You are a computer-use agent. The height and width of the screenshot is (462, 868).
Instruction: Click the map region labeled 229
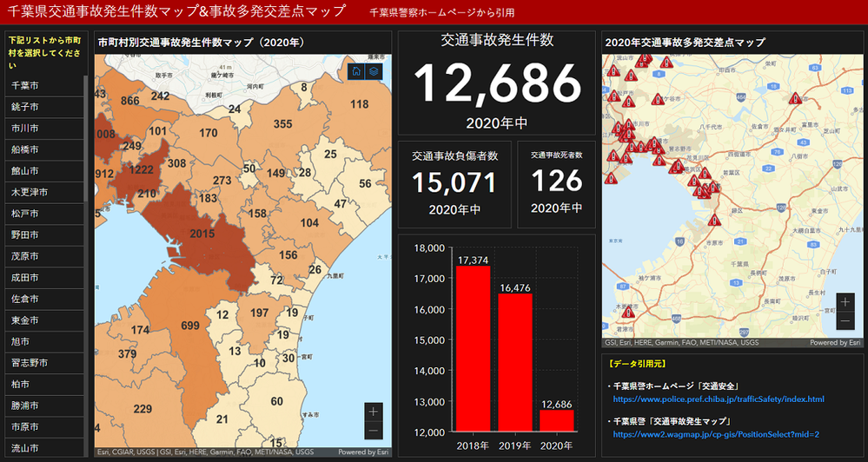142,409
